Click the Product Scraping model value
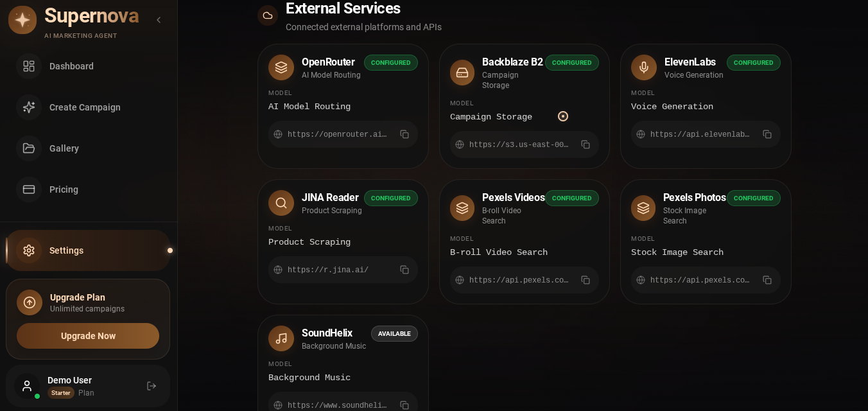 (309, 242)
